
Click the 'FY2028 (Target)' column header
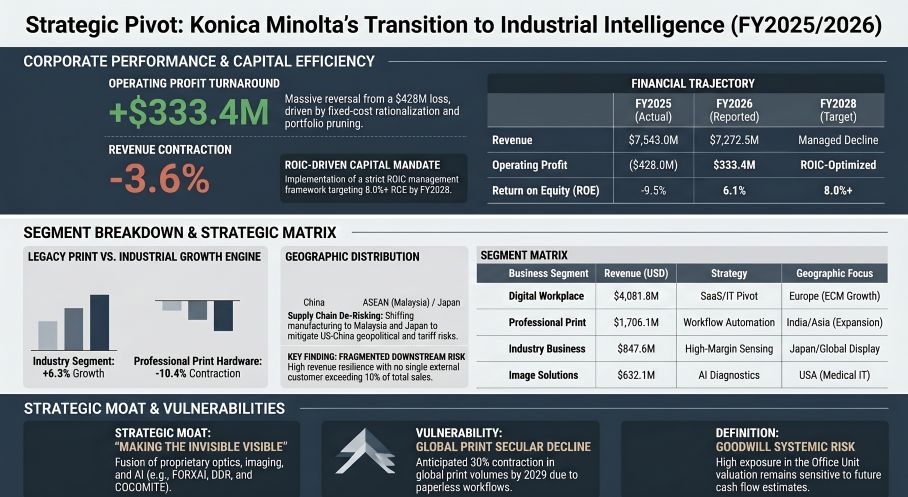[x=838, y=110]
